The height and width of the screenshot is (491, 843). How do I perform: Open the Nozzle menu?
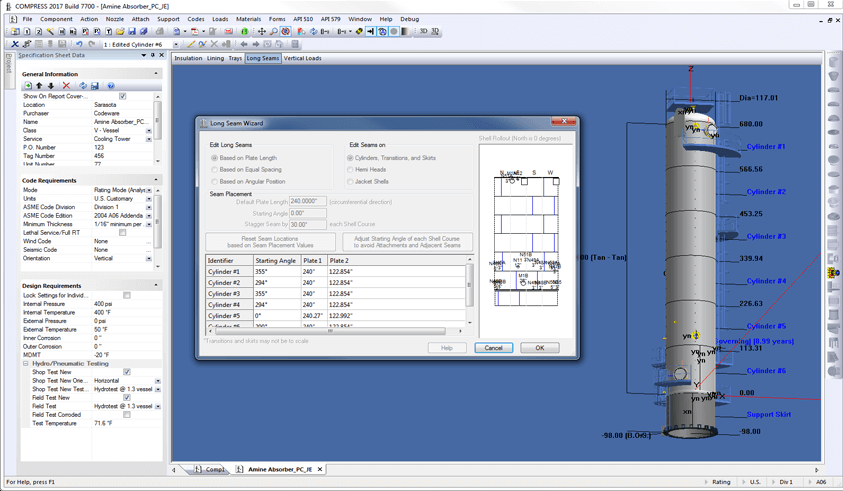point(115,19)
